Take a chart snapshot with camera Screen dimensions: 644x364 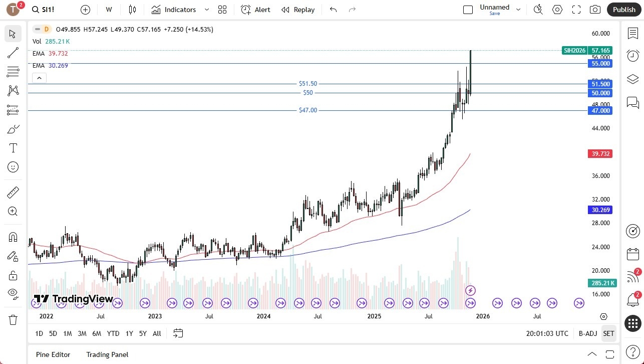pyautogui.click(x=595, y=10)
